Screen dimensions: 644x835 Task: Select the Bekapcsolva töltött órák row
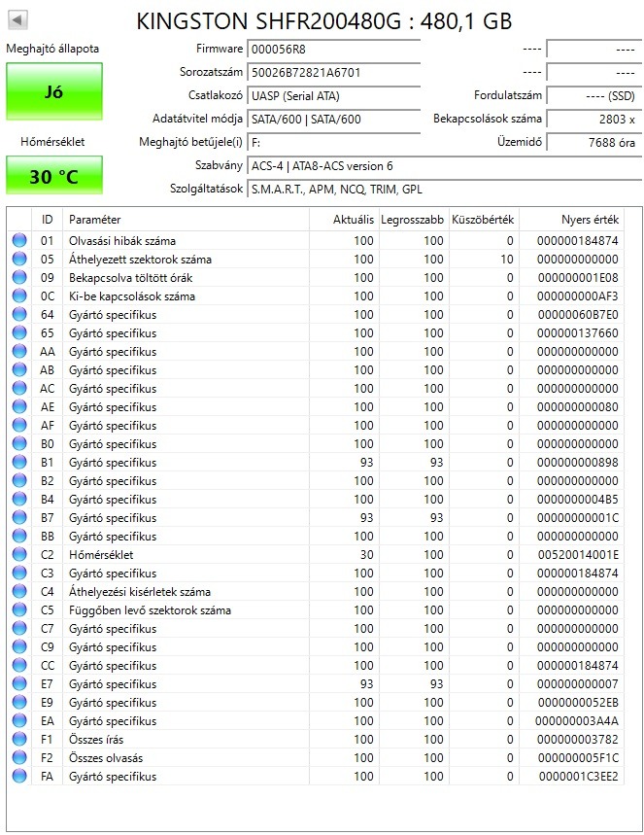[x=315, y=277]
